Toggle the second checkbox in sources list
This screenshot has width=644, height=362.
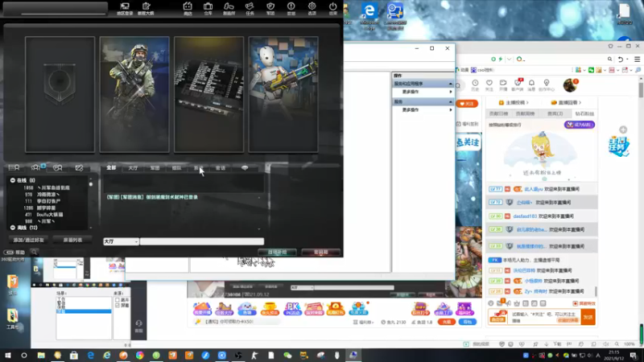click(118, 306)
